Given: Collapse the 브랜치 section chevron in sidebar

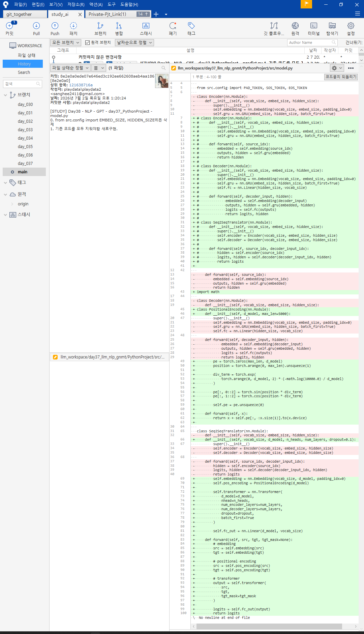Looking at the screenshot, I should pyautogui.click(x=5, y=95).
